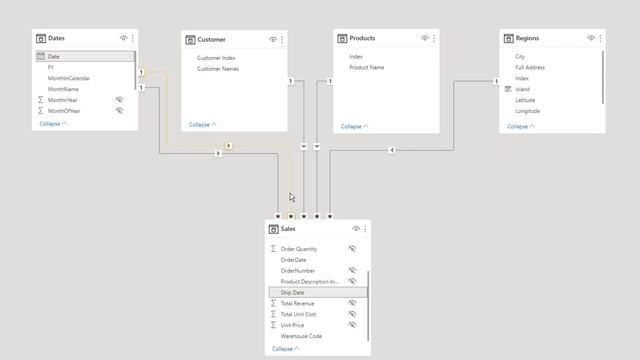The height and width of the screenshot is (360, 640).
Task: Click the Customer table header icon
Action: click(x=190, y=40)
